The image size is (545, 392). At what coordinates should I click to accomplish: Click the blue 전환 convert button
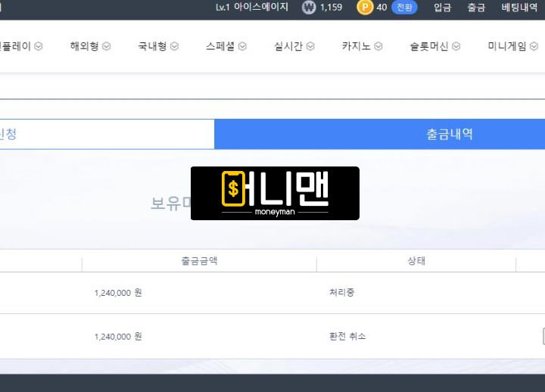404,8
